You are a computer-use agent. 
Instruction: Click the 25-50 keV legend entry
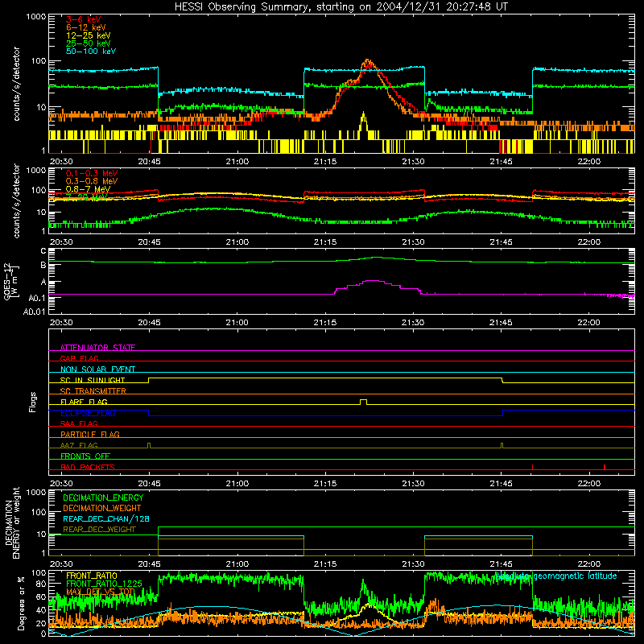[89, 43]
